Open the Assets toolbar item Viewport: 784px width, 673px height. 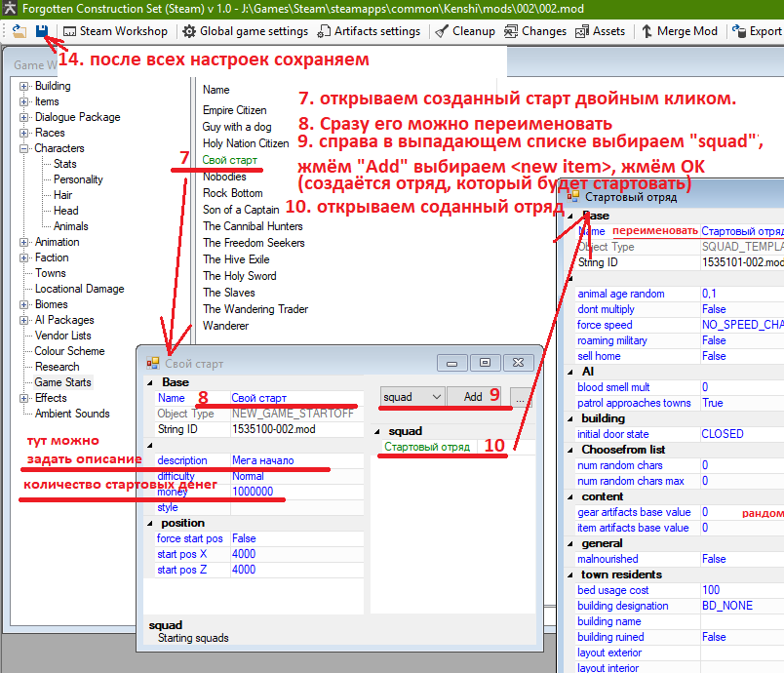(x=600, y=31)
